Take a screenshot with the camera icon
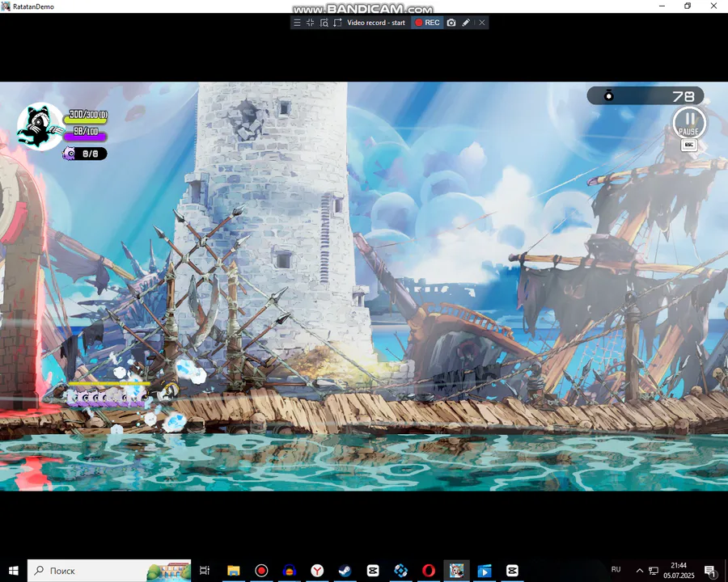The image size is (728, 582). click(451, 23)
